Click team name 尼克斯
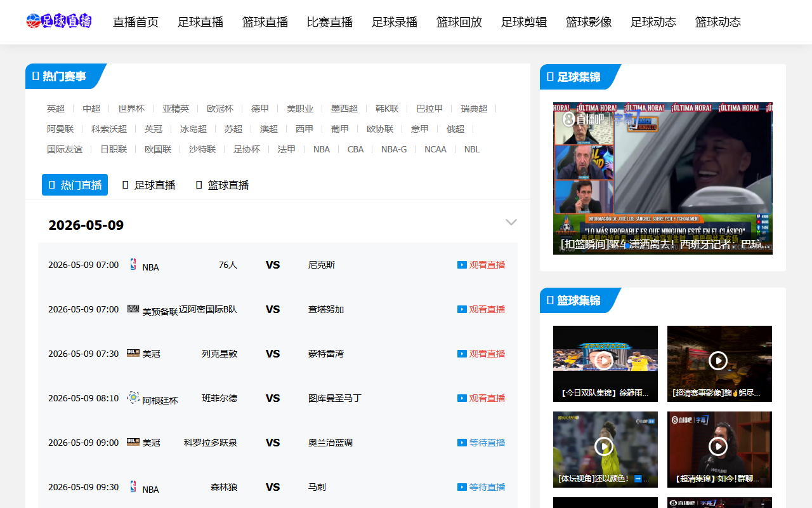 tap(322, 265)
